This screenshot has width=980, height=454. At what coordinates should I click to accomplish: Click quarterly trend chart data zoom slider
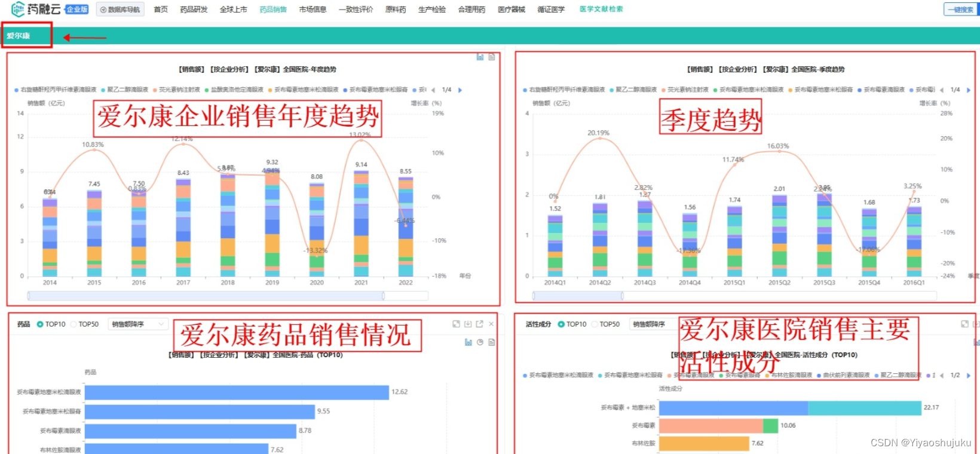click(x=734, y=296)
